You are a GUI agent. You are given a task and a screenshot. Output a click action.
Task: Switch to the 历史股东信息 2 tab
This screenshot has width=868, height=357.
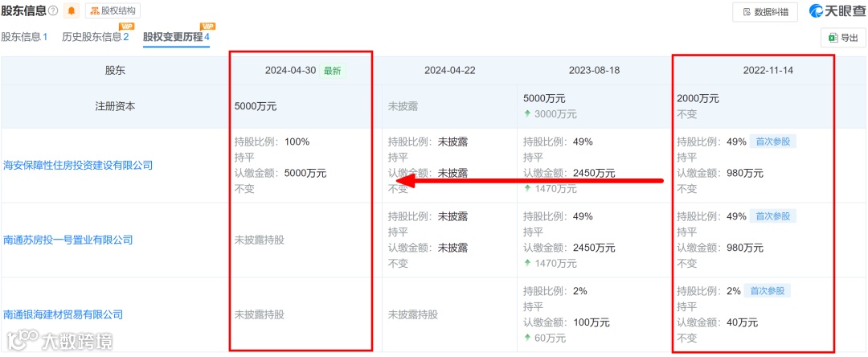point(95,37)
